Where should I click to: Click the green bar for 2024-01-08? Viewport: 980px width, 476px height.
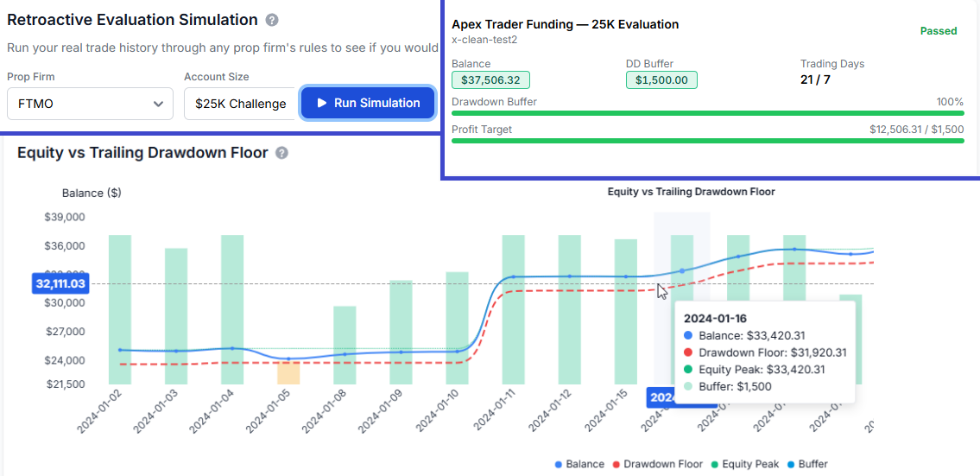pos(345,346)
